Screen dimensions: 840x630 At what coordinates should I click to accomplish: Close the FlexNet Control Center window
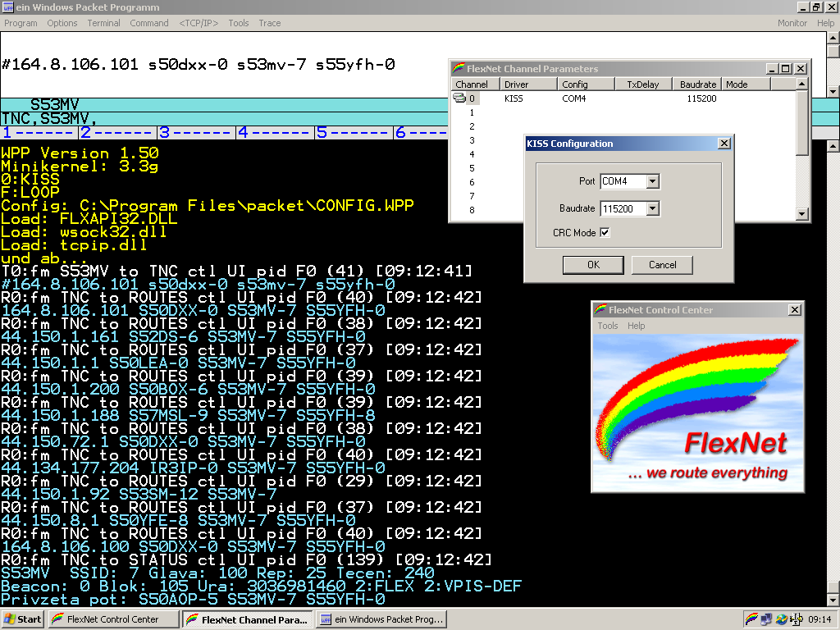pyautogui.click(x=794, y=309)
